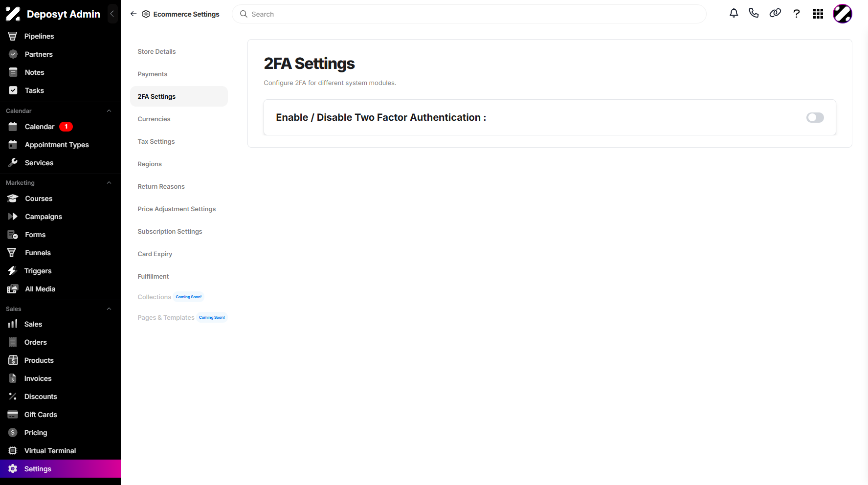Click the phone icon in header
The height and width of the screenshot is (485, 868).
[754, 13]
